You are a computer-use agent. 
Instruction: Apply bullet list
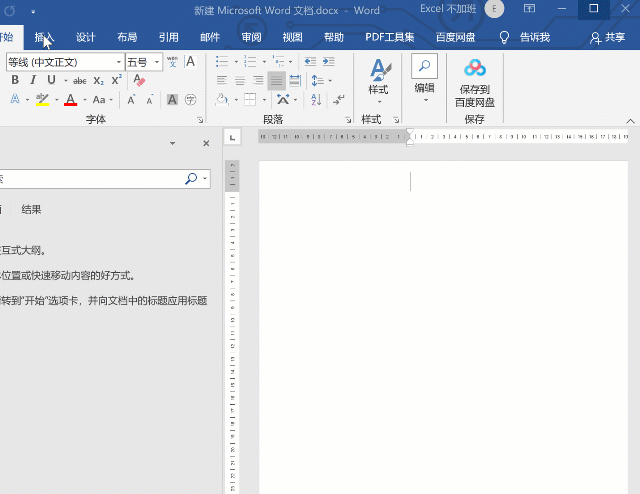[x=222, y=62]
